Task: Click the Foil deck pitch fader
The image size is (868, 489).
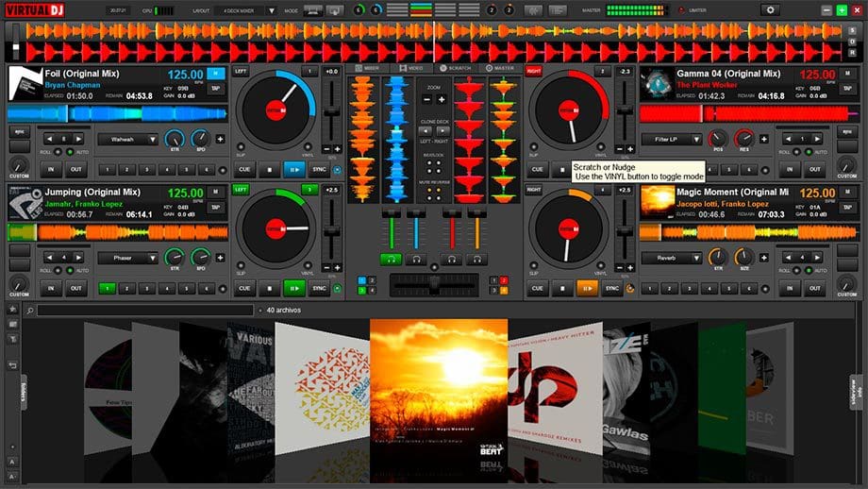Action: pyautogui.click(x=331, y=112)
